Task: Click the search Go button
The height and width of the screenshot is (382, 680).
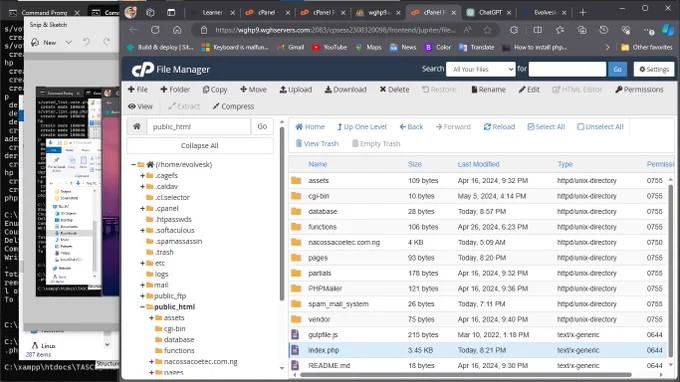Action: [618, 69]
